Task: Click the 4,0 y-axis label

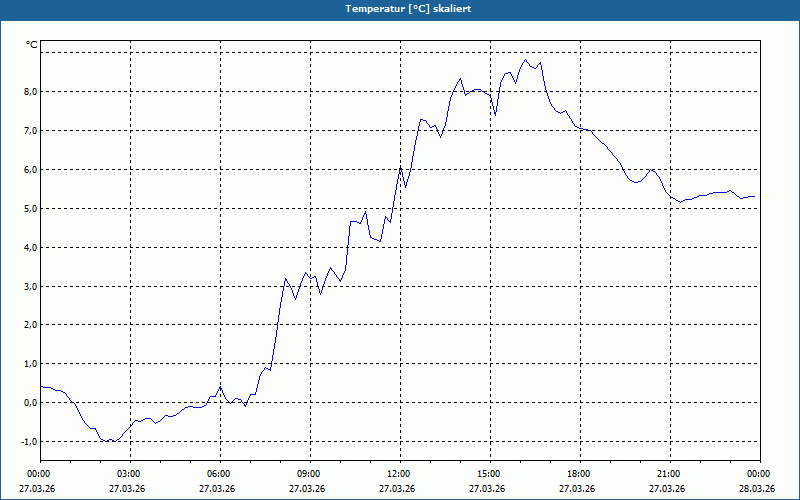Action: click(x=30, y=247)
